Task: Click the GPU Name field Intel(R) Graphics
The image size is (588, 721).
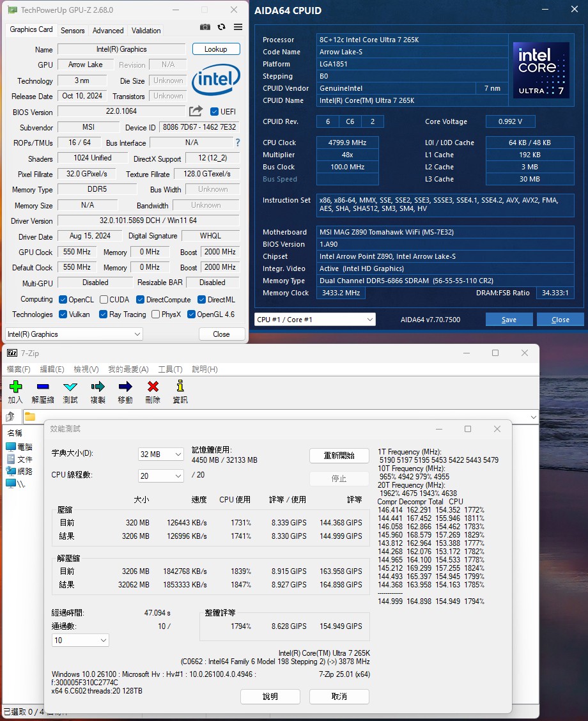Action: point(121,49)
